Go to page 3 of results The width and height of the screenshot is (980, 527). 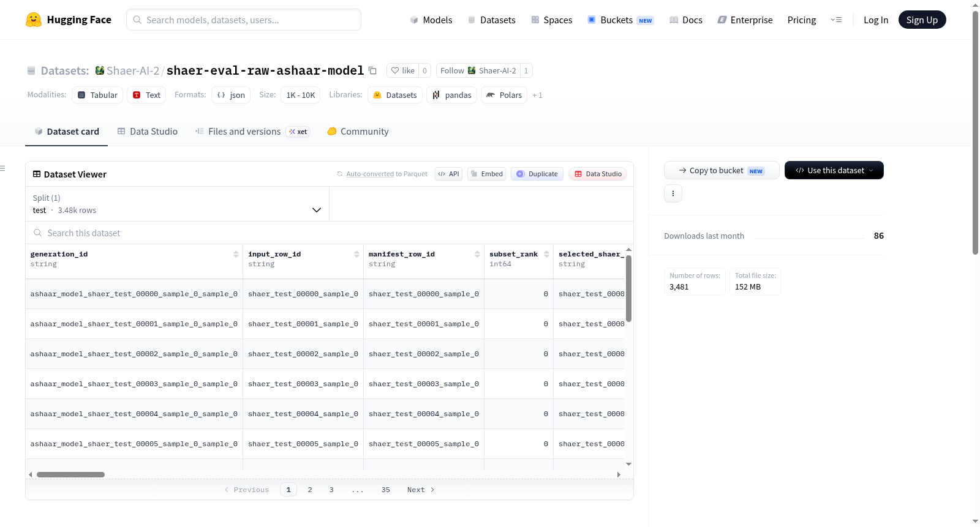[x=331, y=490]
